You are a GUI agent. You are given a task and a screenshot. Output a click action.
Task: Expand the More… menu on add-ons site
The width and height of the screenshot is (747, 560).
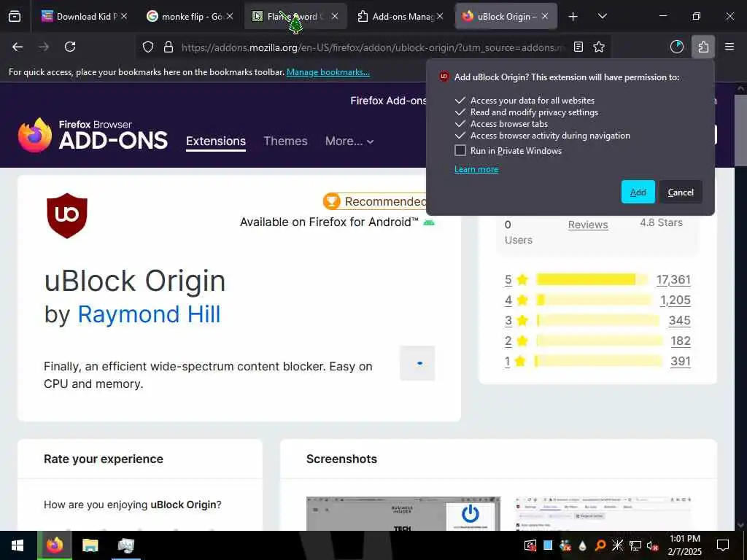point(349,141)
